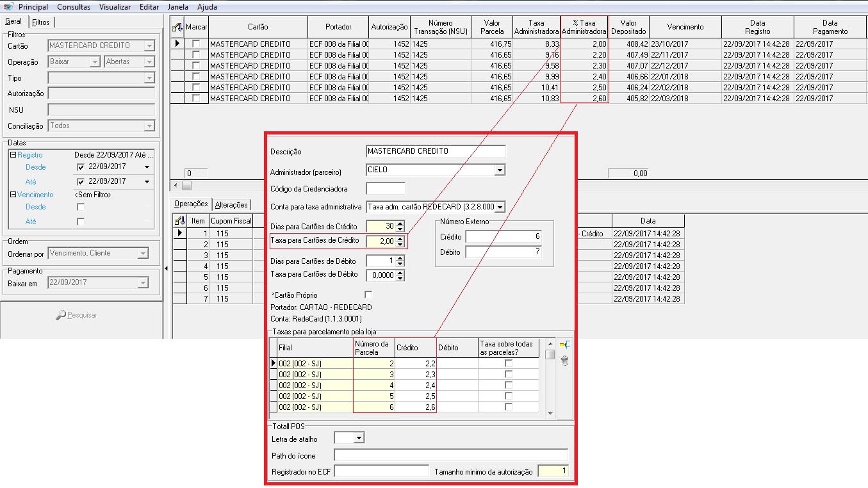Click the Dias para Cartões de Crédito stepper
This screenshot has width=868, height=488.
click(x=400, y=226)
